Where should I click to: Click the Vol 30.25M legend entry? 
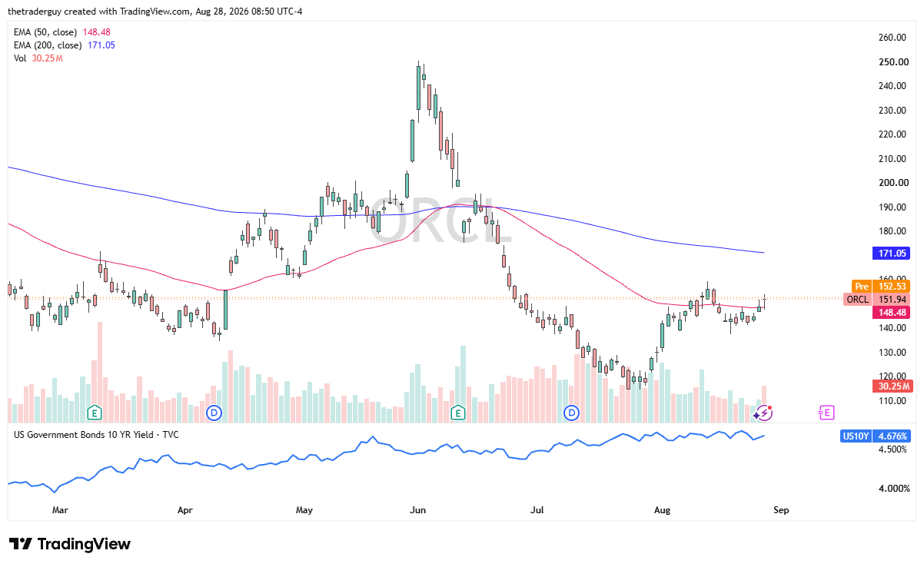39,58
